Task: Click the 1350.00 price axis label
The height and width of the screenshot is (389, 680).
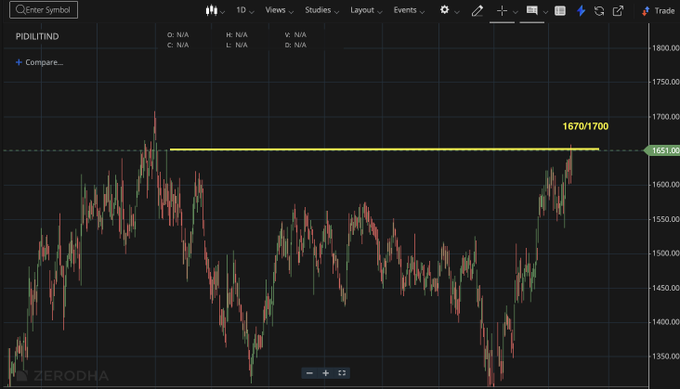Action: [x=666, y=356]
